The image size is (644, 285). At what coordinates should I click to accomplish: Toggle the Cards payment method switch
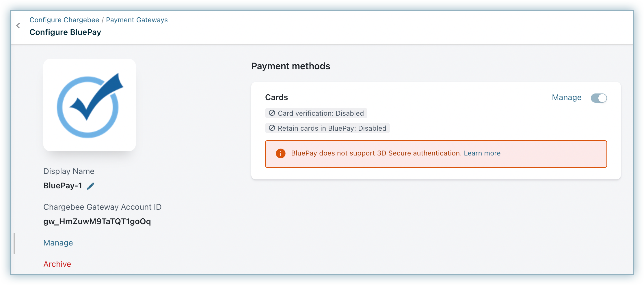pos(599,98)
